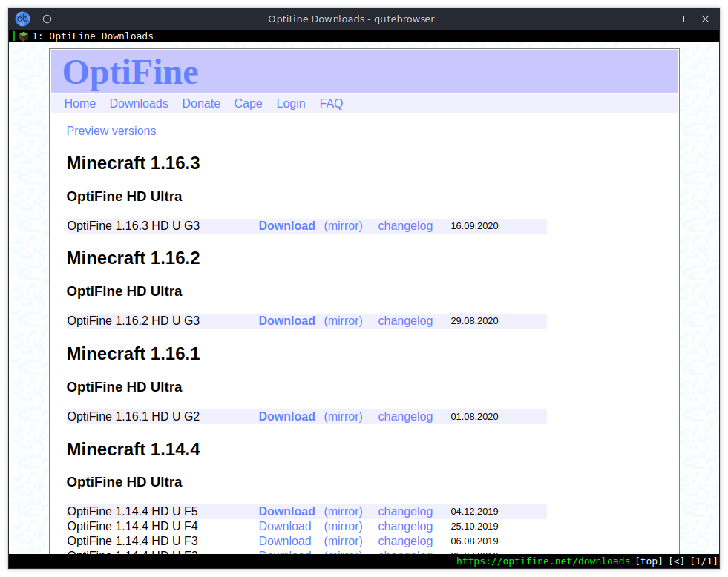
Task: Open the Preview versions link
Action: point(111,131)
